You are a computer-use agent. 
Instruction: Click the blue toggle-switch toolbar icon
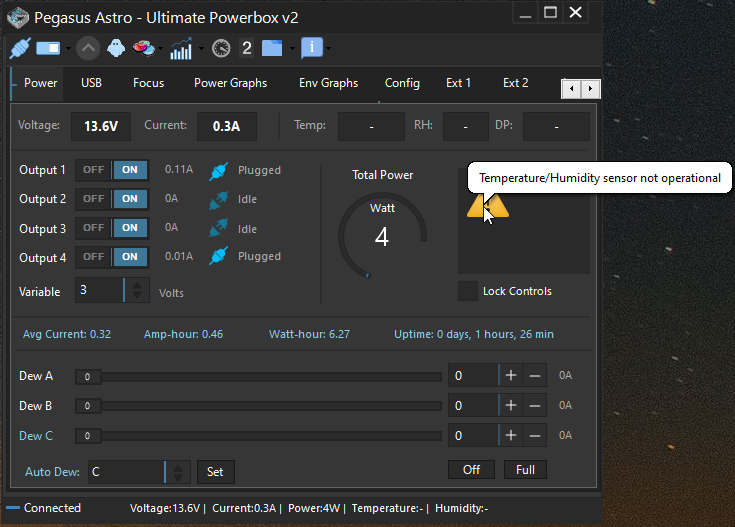(x=48, y=48)
